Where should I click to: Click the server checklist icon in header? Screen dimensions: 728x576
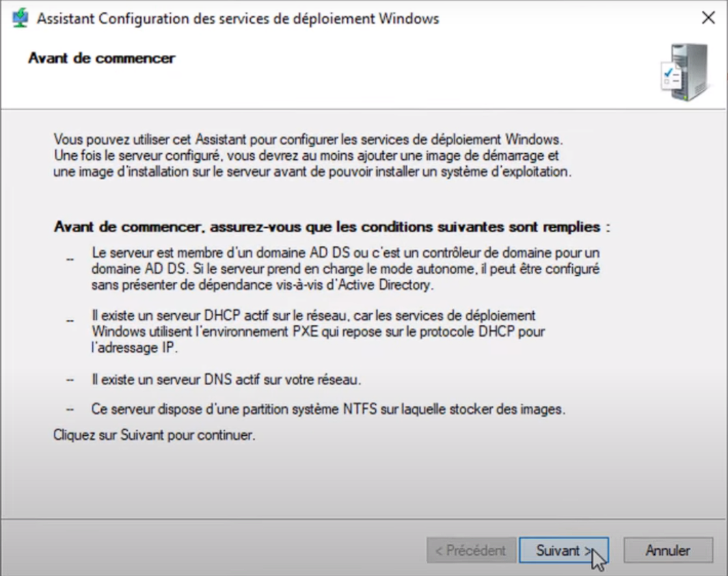686,72
